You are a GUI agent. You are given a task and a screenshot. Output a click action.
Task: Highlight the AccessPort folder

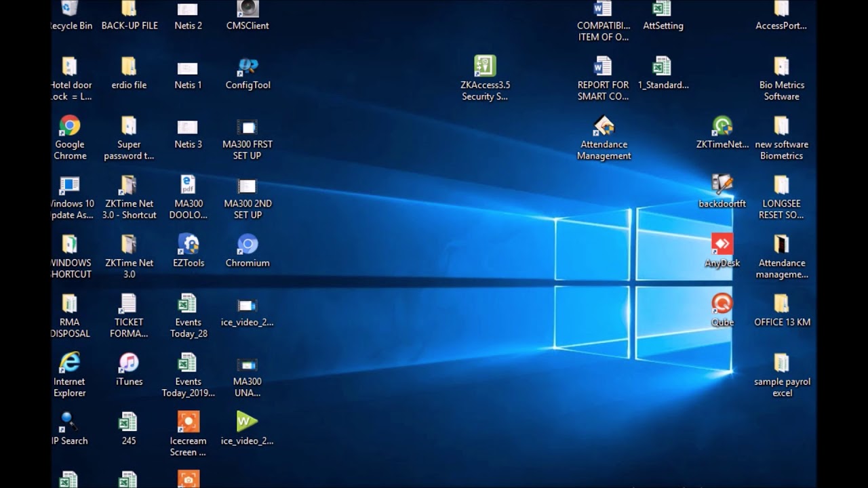pyautogui.click(x=781, y=16)
